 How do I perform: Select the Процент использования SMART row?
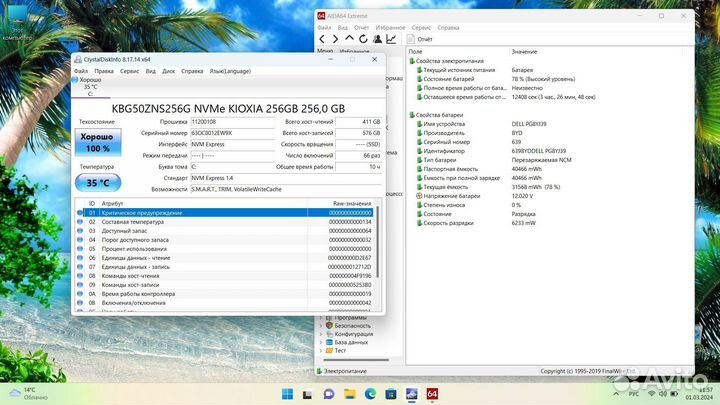tap(225, 249)
